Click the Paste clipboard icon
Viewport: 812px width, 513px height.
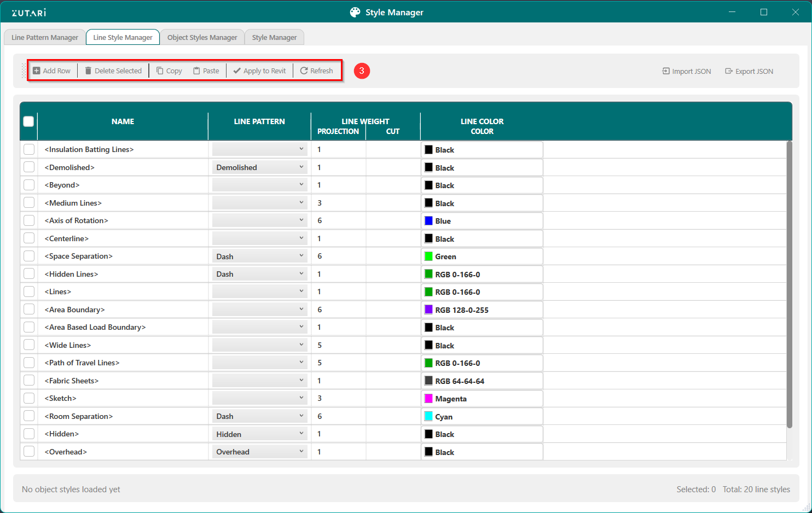pos(196,71)
